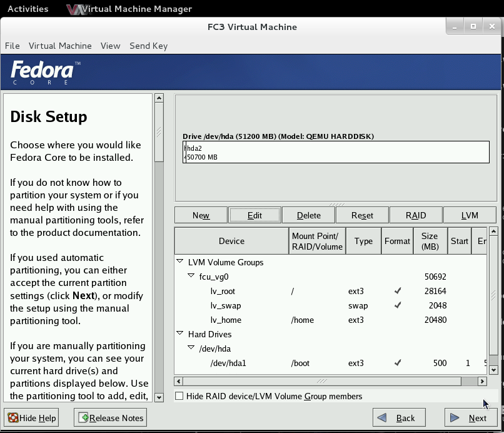
Task: Click the Release Notes document icon
Action: 83,417
